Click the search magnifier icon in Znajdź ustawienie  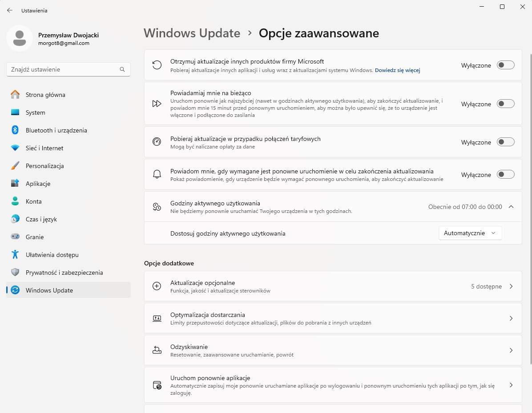click(x=122, y=69)
